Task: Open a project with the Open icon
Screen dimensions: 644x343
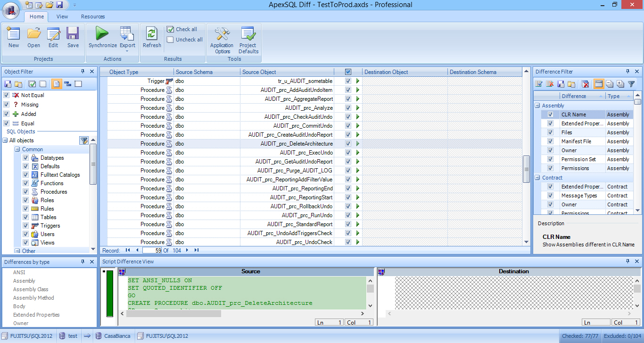Action: [x=33, y=38]
